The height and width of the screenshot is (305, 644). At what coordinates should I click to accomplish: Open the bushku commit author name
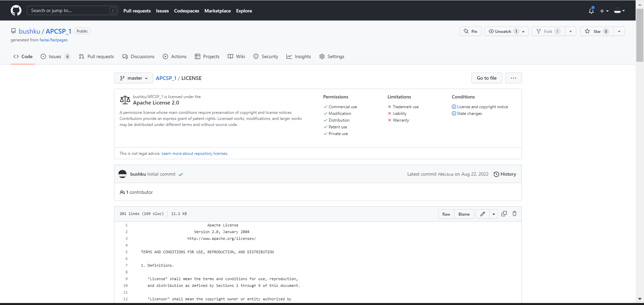click(138, 174)
